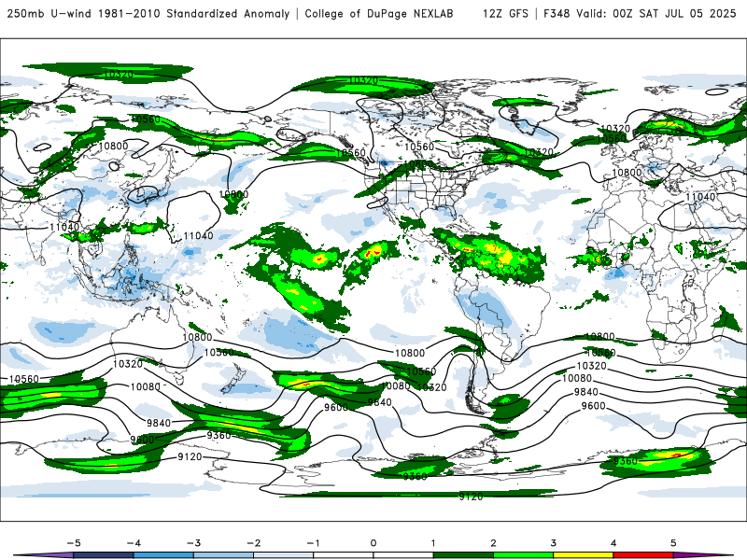Click the "-4" colorbar tick label
This screenshot has height=560, width=747.
134,543
